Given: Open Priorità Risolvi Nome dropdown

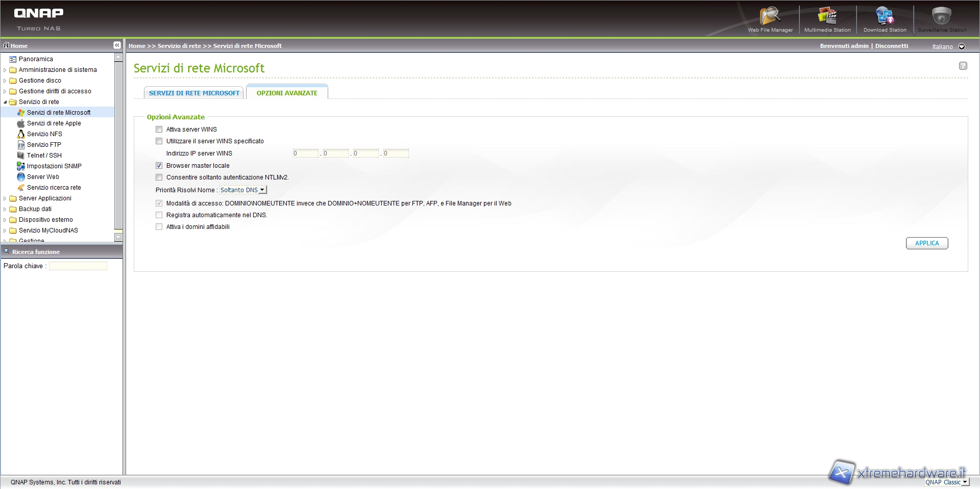Looking at the screenshot, I should pyautogui.click(x=243, y=190).
